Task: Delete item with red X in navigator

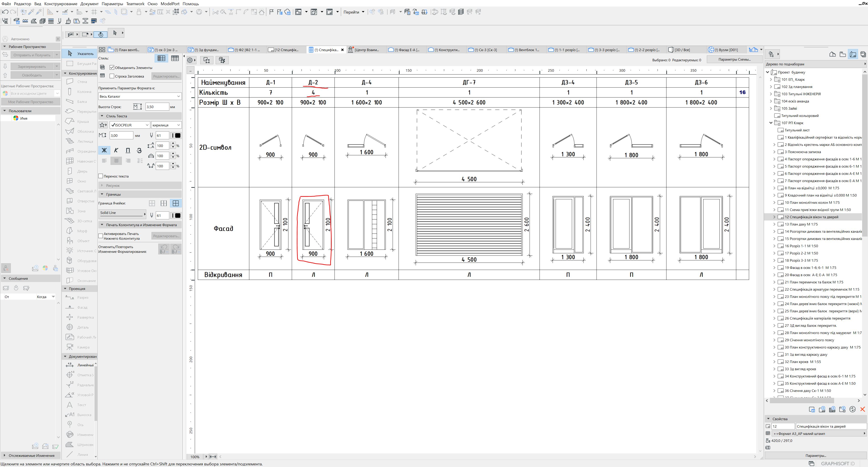Action: coord(863,409)
